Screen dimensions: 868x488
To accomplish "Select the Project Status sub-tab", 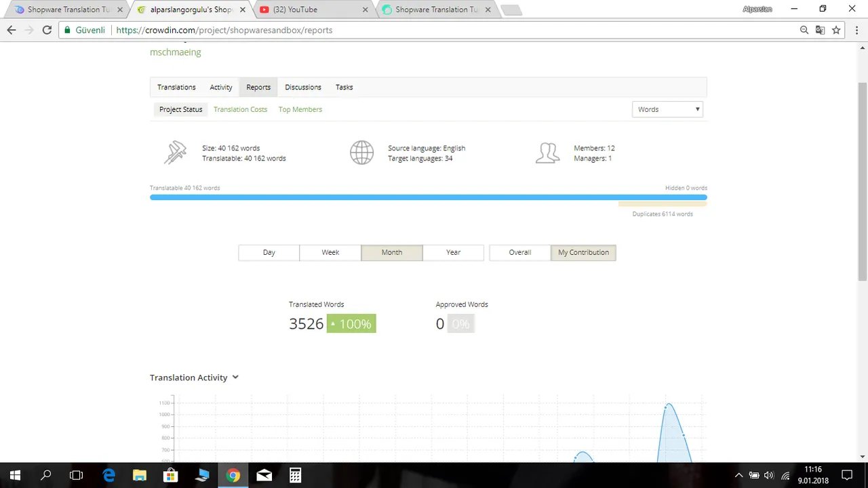I will coord(181,109).
